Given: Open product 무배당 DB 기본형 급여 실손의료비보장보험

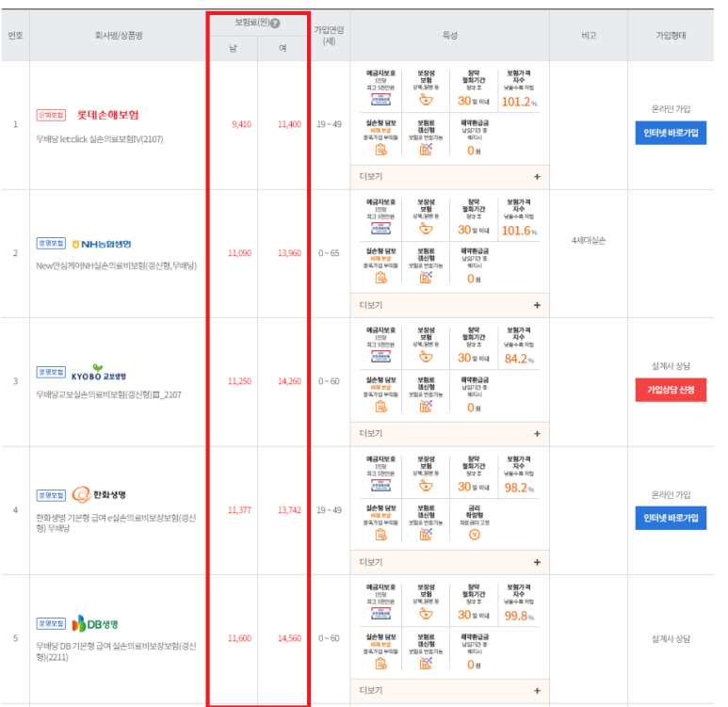Looking at the screenshot, I should (x=116, y=651).
